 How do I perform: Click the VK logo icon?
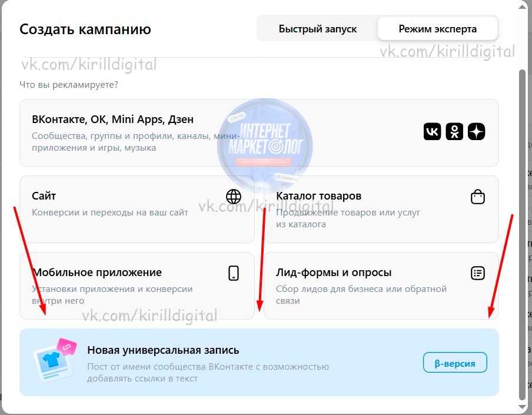coord(432,131)
